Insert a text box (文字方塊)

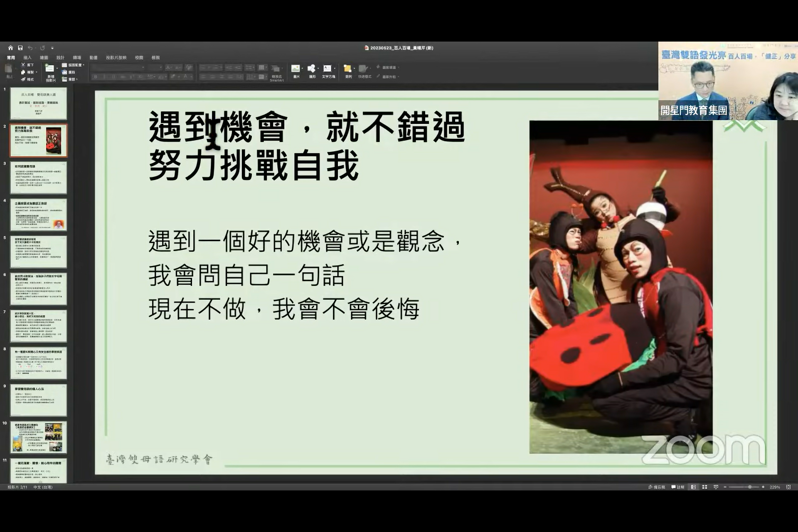pyautogui.click(x=328, y=71)
